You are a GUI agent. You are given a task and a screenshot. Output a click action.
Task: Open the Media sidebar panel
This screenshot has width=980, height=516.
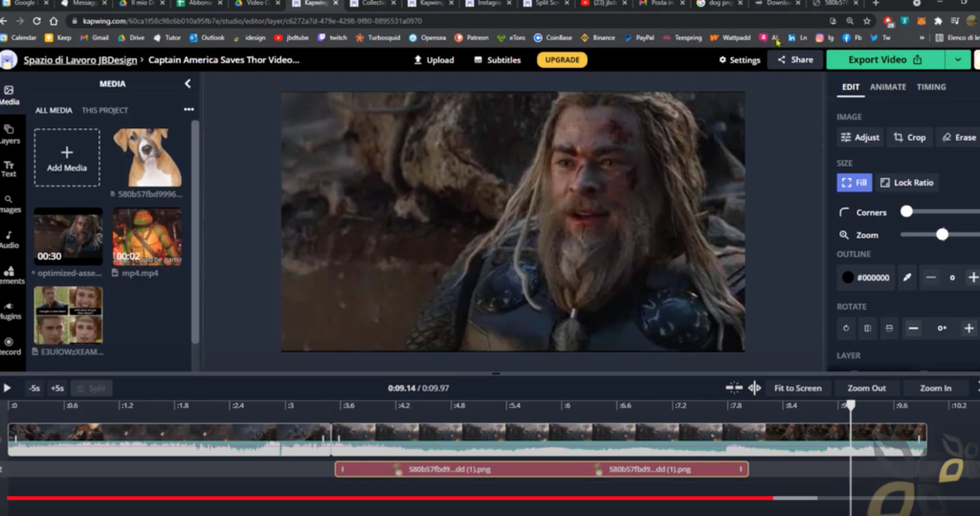pos(10,95)
